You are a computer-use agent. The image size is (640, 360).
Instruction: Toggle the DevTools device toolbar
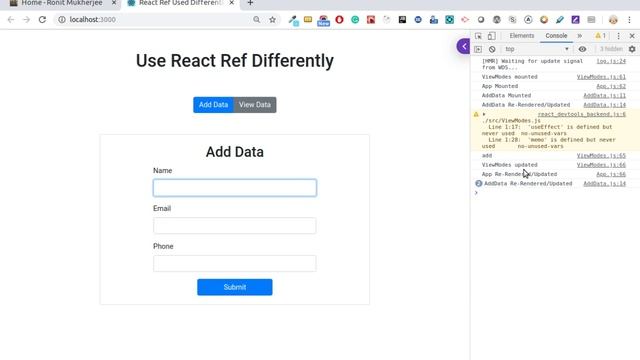coord(491,36)
